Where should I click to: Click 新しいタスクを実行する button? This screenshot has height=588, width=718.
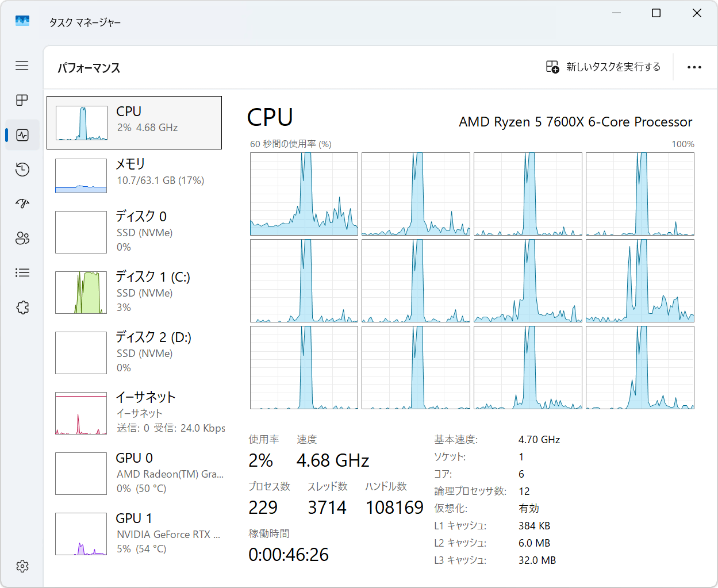point(603,67)
